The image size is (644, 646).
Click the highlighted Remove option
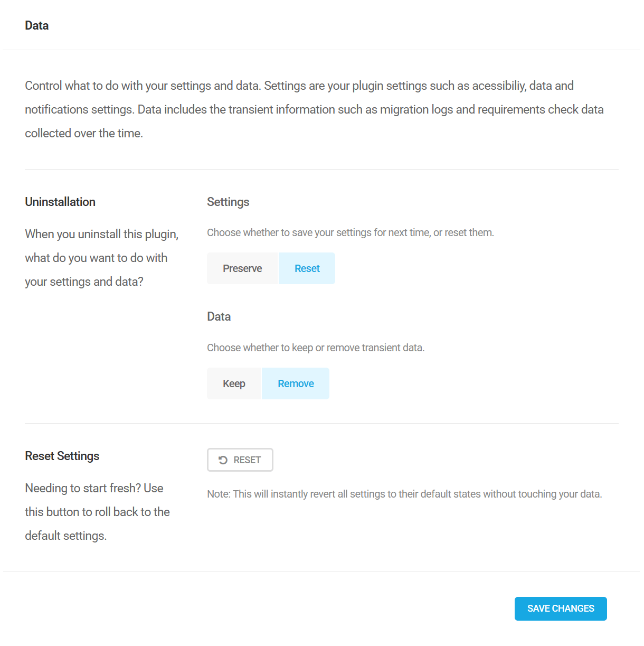296,383
